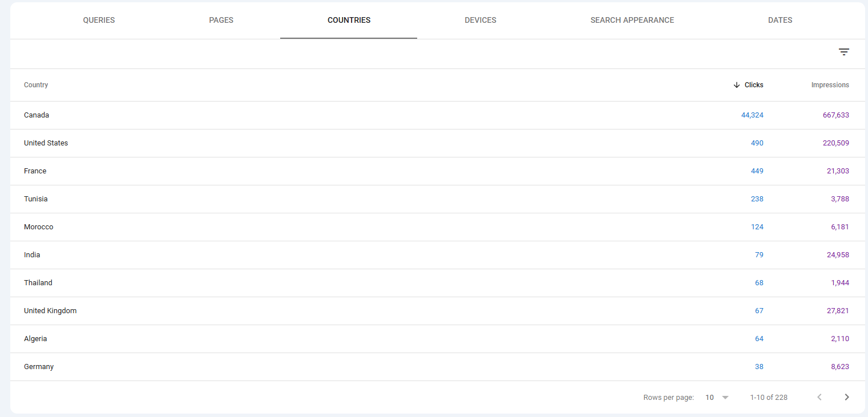Screen dimensions: 868x417
Task: Open the United States row
Action: pyautogui.click(x=46, y=143)
